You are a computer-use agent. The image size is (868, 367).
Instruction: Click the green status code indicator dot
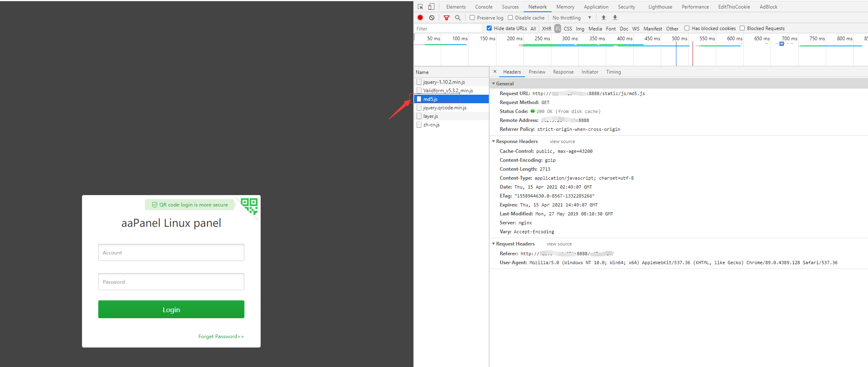point(533,111)
